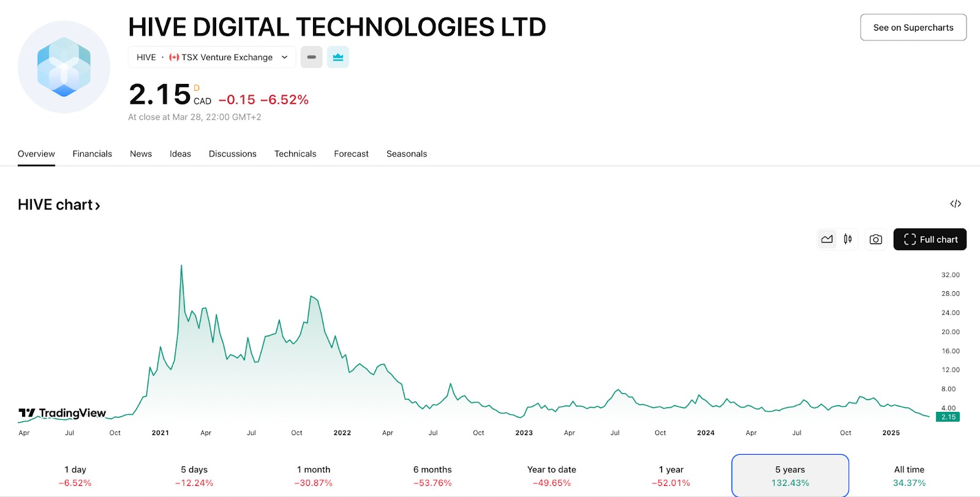
Task: Open the Forecast tab
Action: click(x=352, y=154)
